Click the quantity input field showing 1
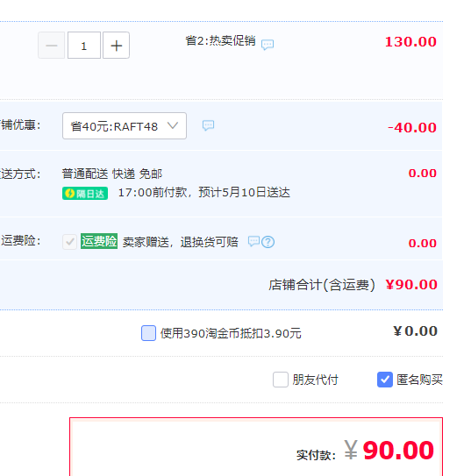The image size is (471, 476). pyautogui.click(x=84, y=46)
